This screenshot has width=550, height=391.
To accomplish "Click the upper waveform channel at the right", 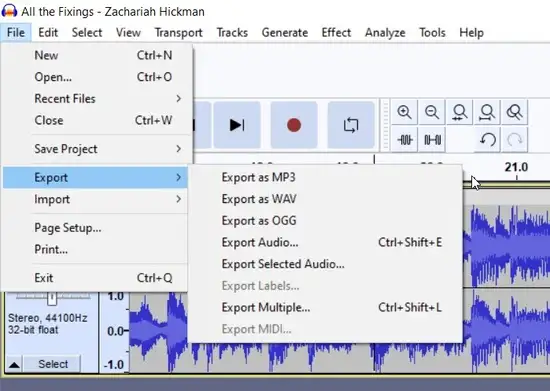I will [507, 245].
